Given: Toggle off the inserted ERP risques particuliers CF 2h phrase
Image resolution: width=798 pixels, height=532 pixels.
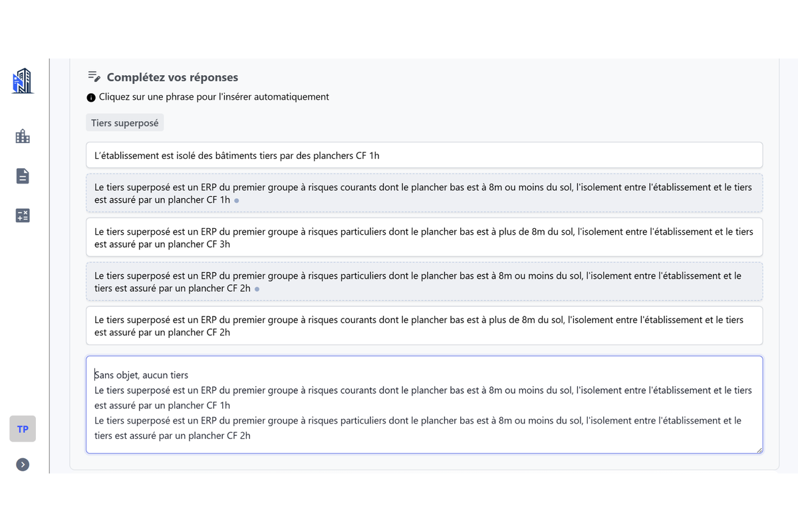Looking at the screenshot, I should click(x=424, y=281).
